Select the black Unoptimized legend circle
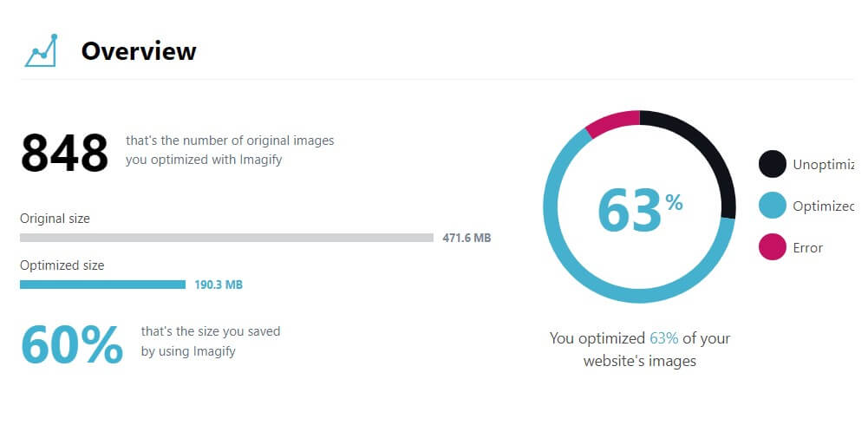The width and height of the screenshot is (868, 445). point(773,164)
